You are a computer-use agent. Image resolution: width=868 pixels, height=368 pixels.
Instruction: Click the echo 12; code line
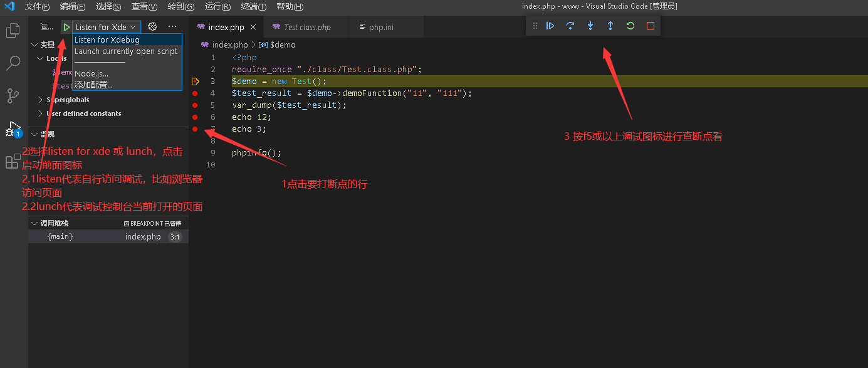(251, 117)
